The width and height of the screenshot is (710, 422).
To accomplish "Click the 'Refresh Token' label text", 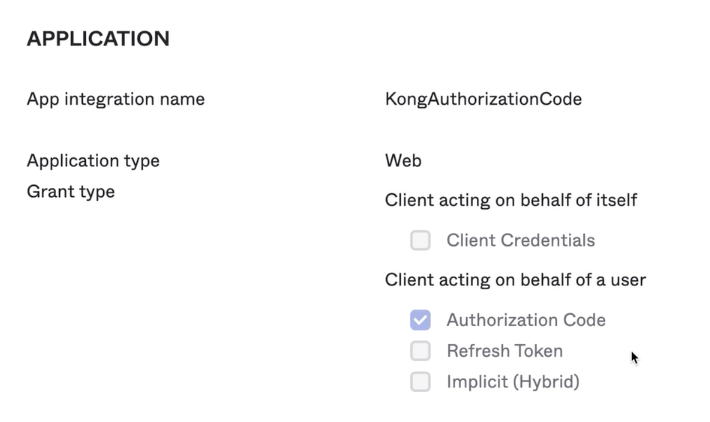I will point(504,351).
